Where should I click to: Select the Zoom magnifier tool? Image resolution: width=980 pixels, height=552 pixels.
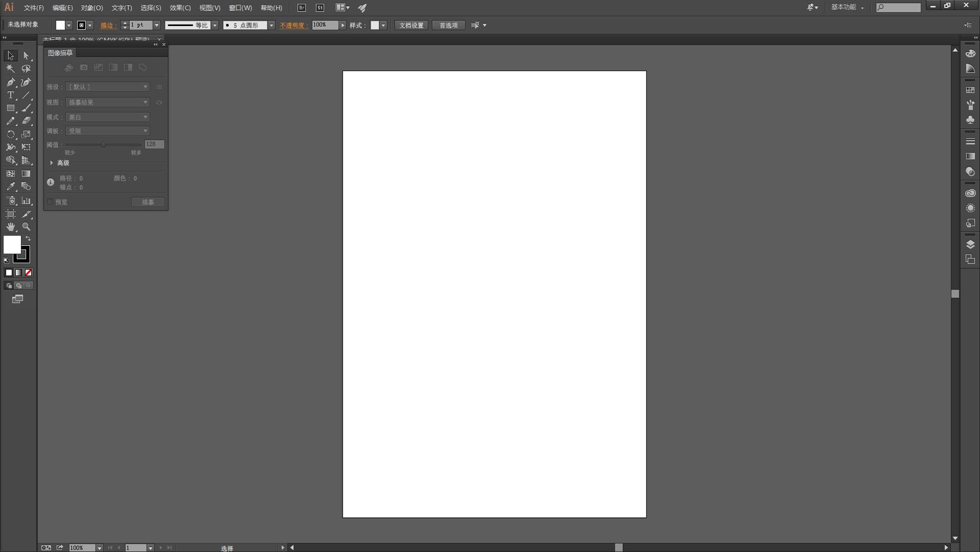26,226
